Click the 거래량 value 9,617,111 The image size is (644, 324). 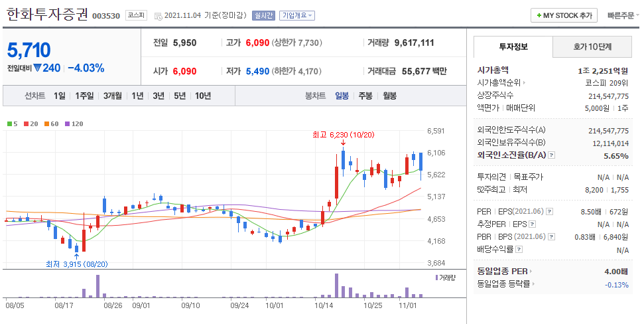click(414, 42)
